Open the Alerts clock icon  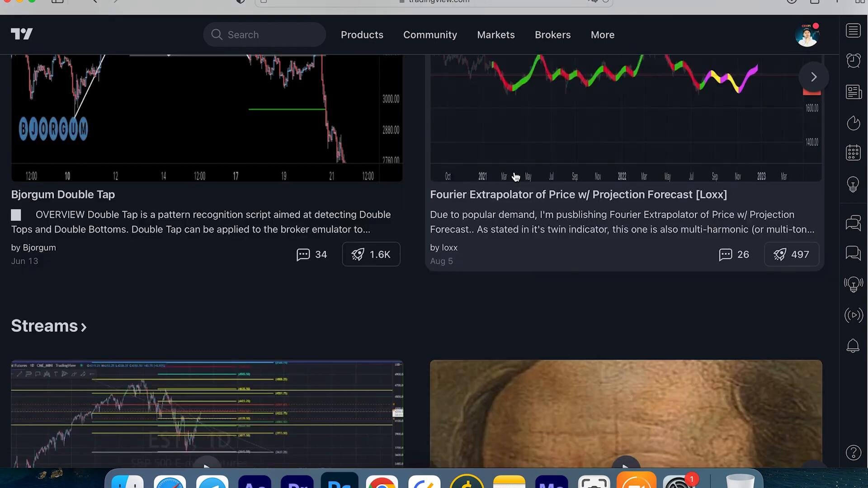coord(853,61)
